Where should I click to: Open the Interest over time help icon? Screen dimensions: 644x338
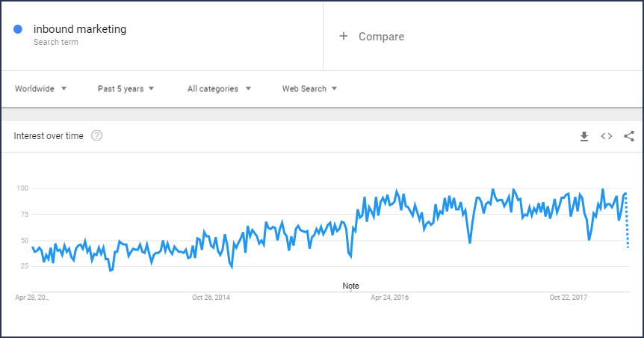coord(96,136)
